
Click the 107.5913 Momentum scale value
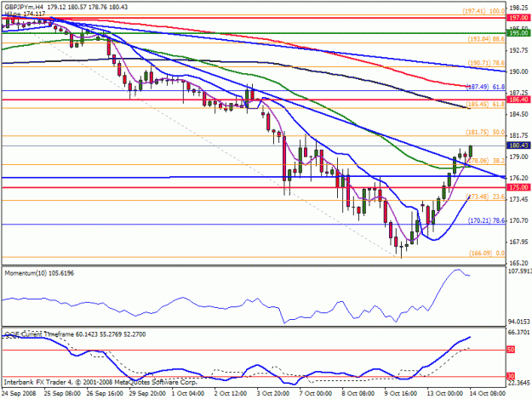pos(520,271)
